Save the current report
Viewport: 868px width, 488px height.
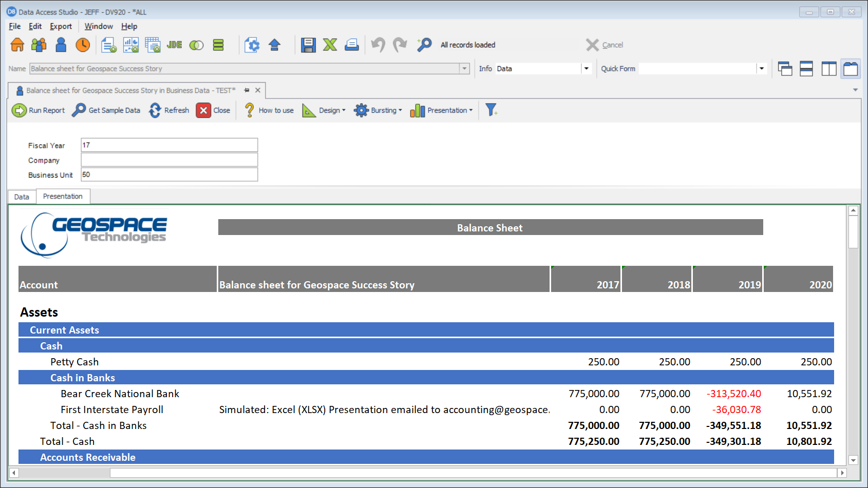pyautogui.click(x=308, y=45)
